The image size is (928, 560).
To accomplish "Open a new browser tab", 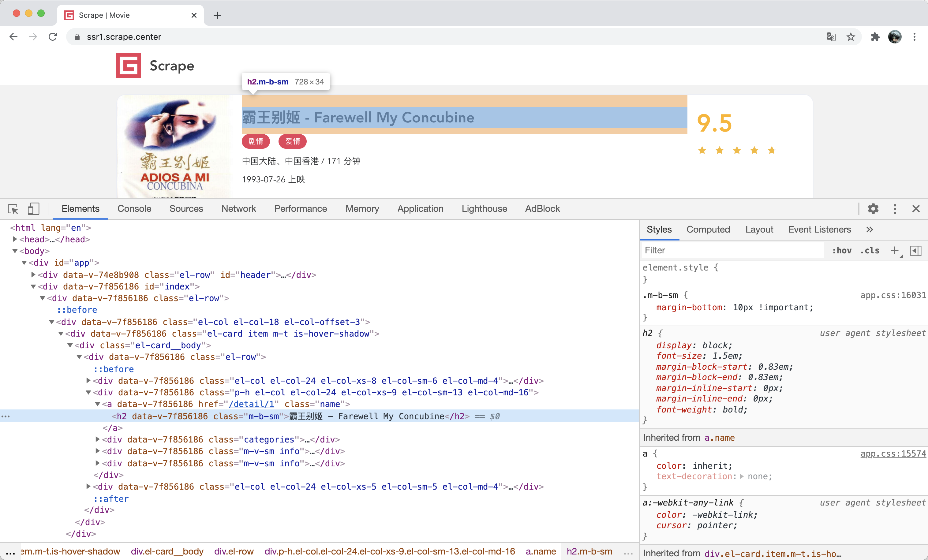I will [217, 15].
